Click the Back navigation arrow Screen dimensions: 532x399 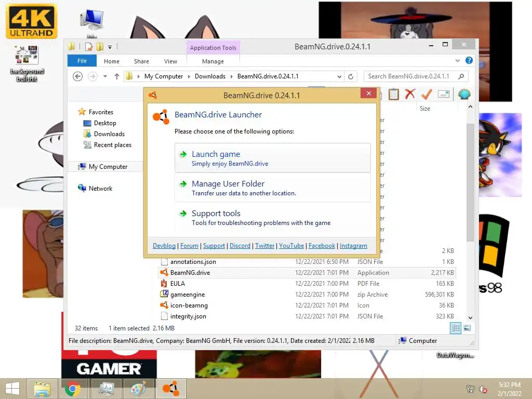coord(78,76)
